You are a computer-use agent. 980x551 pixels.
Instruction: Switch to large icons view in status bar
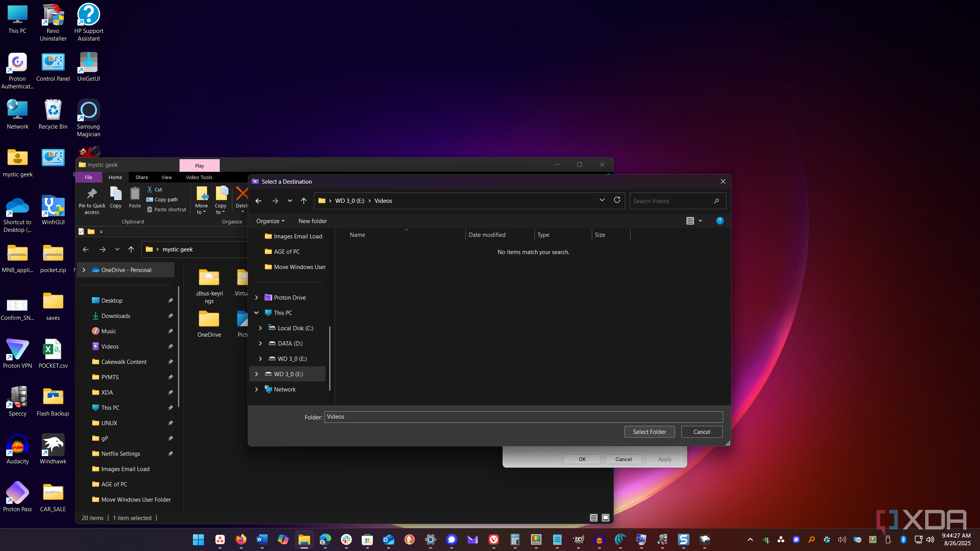606,518
